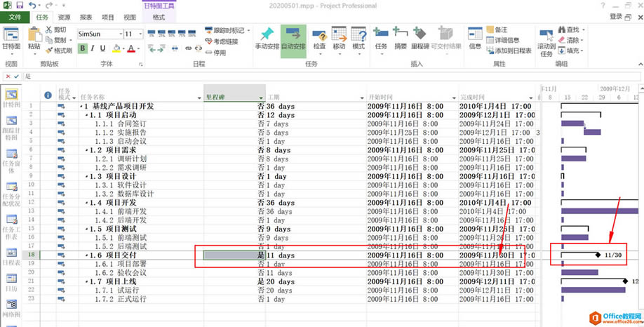Open the 里程碑 column header filter dropdown
The width and height of the screenshot is (644, 327).
[261, 98]
